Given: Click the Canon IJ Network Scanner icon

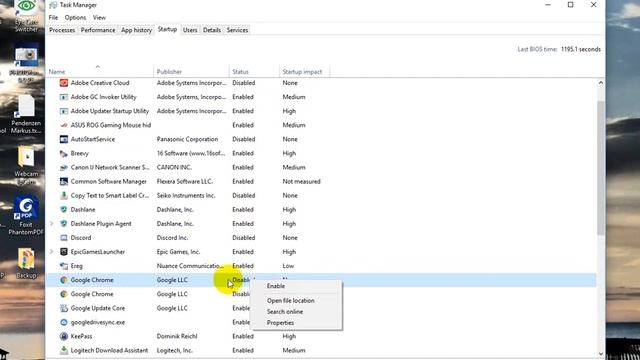Looking at the screenshot, I should [64, 167].
